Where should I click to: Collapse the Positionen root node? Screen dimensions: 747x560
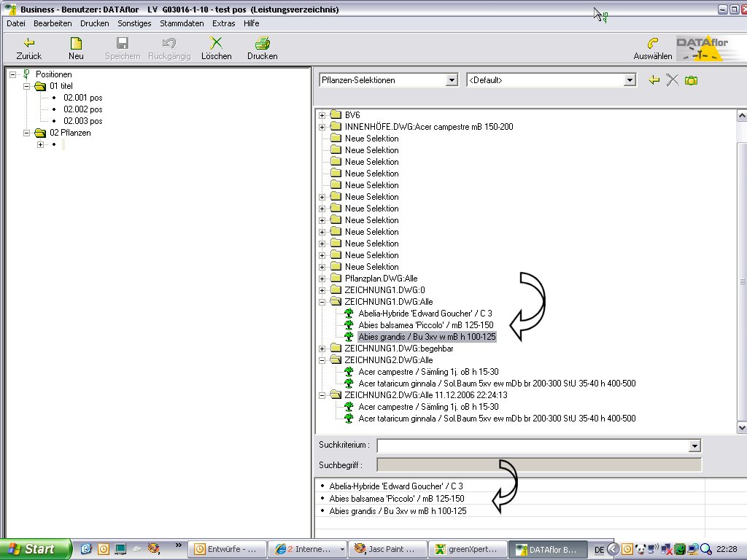[x=13, y=75]
